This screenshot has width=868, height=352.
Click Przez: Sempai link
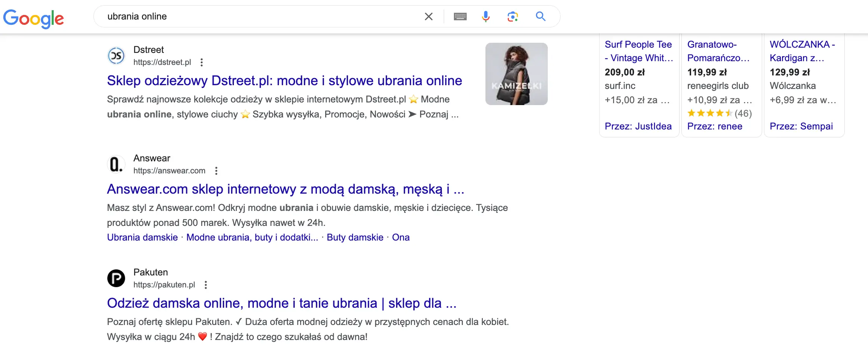(x=801, y=126)
